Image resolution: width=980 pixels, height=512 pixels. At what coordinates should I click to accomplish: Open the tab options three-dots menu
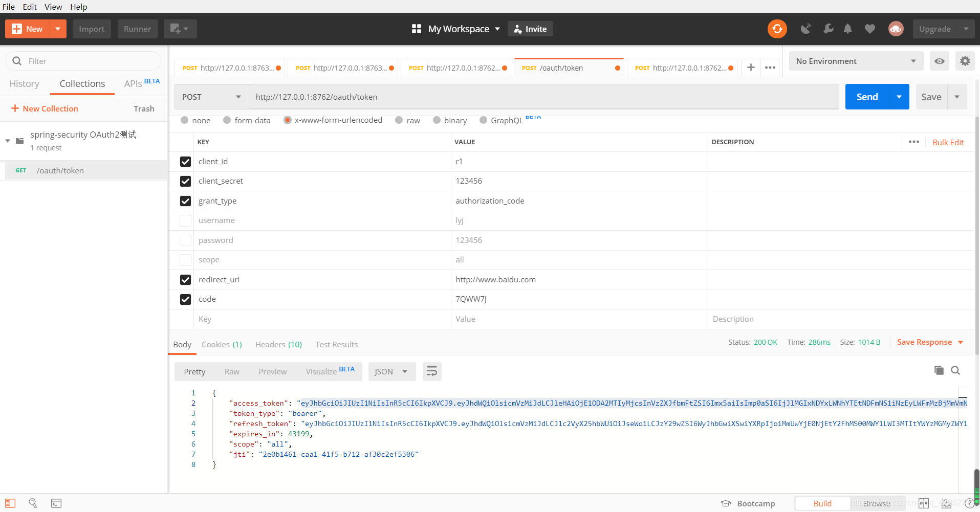click(x=770, y=68)
